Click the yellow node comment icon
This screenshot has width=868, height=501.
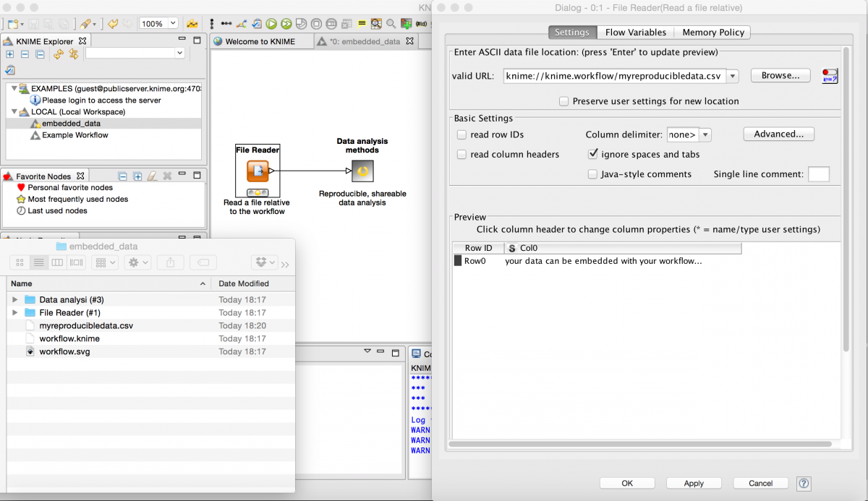pyautogui.click(x=361, y=23)
